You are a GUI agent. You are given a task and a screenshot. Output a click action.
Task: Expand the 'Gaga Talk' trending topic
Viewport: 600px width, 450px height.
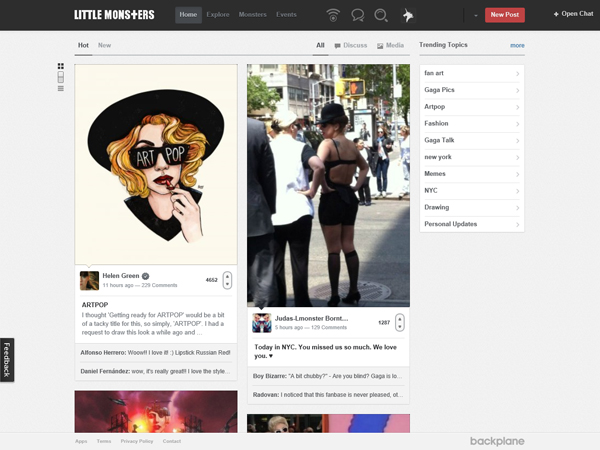coord(471,140)
